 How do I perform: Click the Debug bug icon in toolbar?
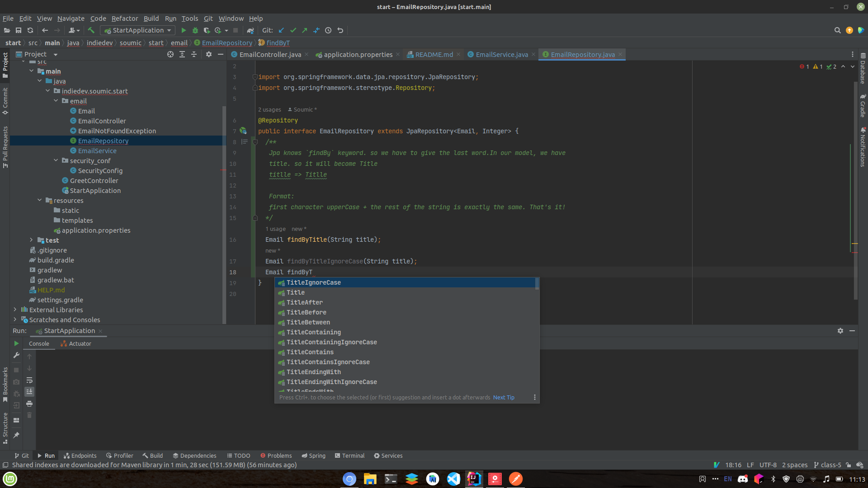[x=195, y=30]
